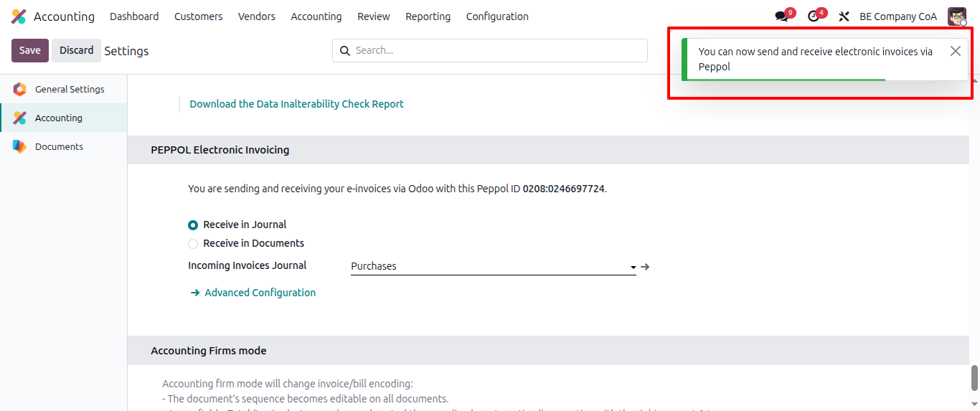Select the Receive in Documents option
The image size is (980, 411).
[x=193, y=243]
